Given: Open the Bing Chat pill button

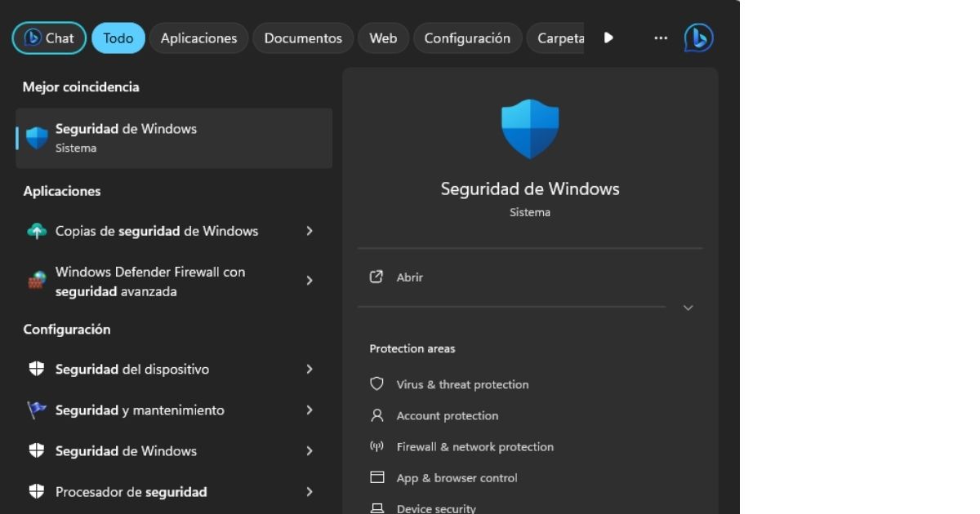Looking at the screenshot, I should coord(49,38).
